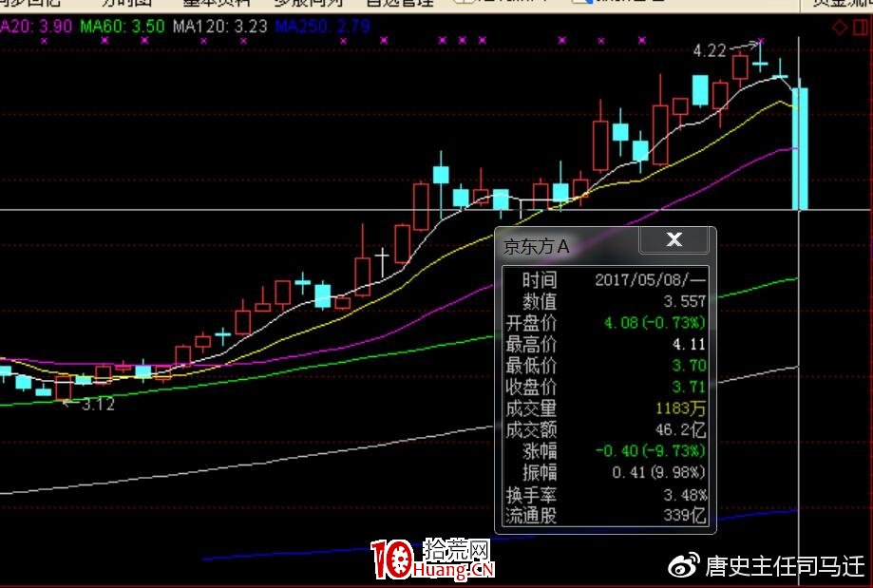Click the red diamond indicator icon top right
Viewport: 873px width, 588px height.
click(x=840, y=28)
